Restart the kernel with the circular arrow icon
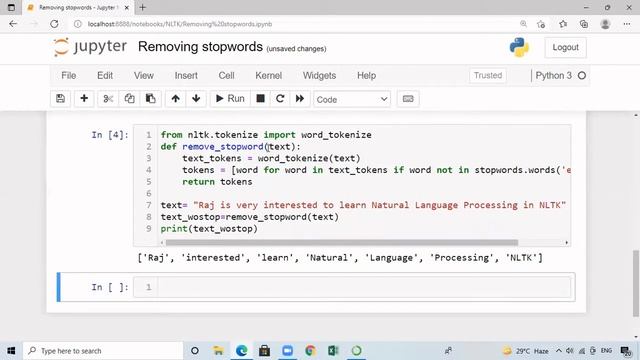 point(280,99)
